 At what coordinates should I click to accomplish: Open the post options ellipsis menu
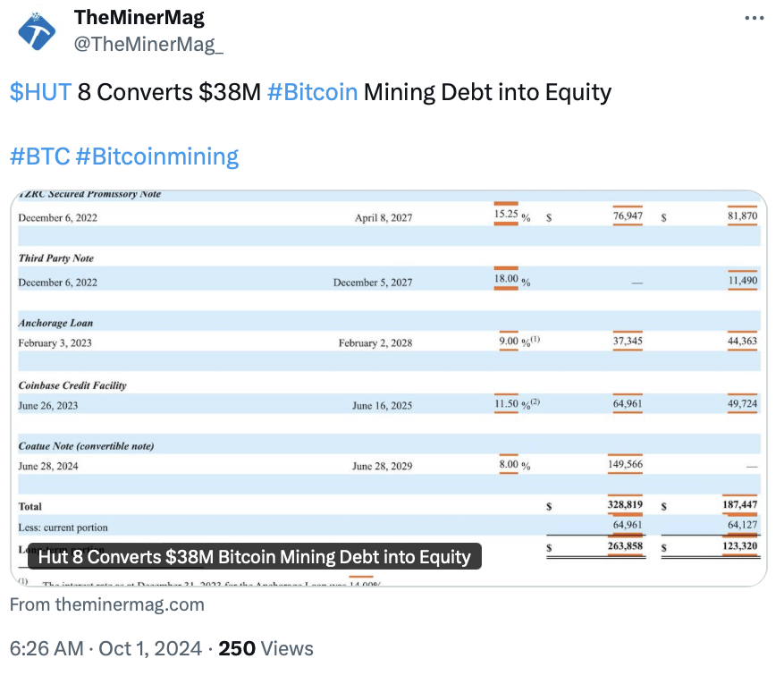[754, 17]
